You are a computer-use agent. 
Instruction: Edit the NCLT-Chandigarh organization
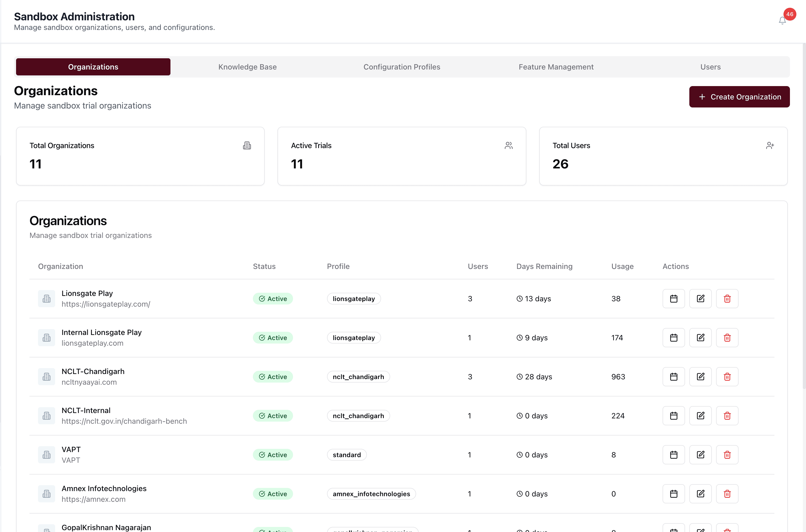[x=700, y=377]
